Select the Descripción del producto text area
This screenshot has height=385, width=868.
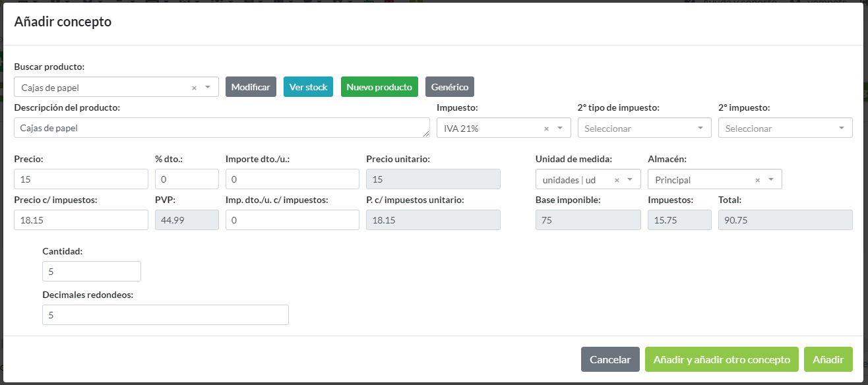(x=221, y=128)
